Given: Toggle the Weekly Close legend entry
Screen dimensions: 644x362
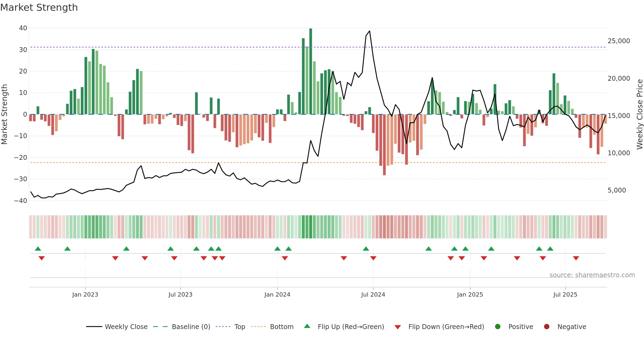Looking at the screenshot, I should click(117, 327).
